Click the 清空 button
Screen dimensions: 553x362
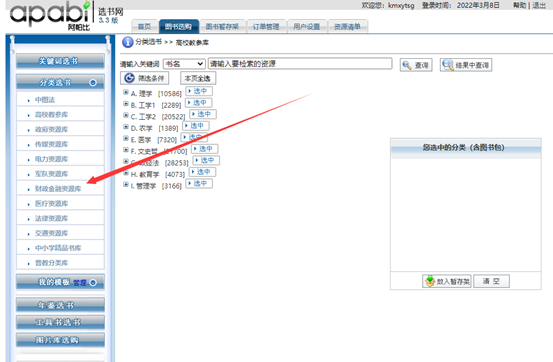pyautogui.click(x=491, y=281)
